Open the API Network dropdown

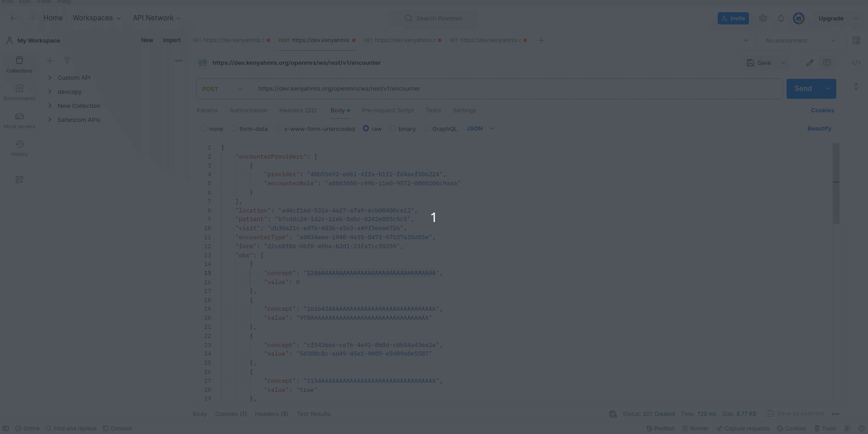(x=157, y=18)
